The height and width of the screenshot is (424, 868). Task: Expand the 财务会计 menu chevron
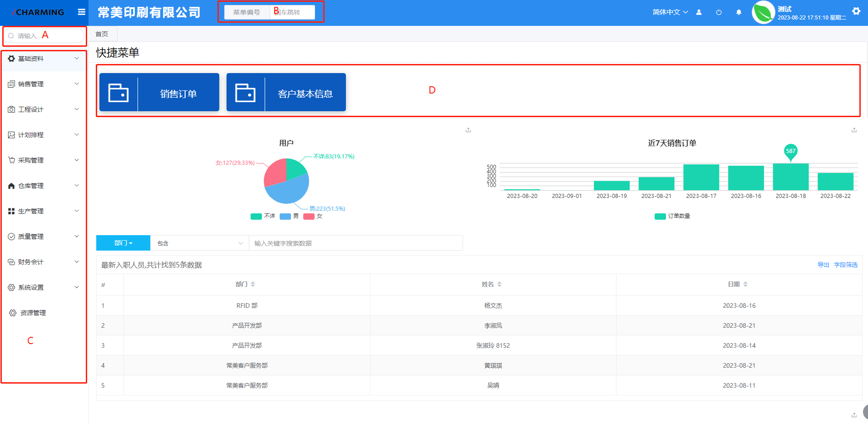click(x=77, y=261)
